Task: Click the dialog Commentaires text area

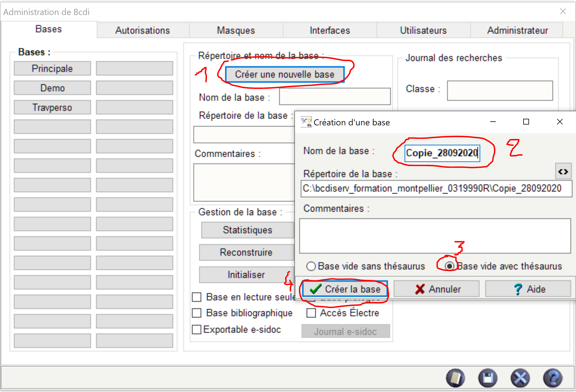Action: pos(435,236)
